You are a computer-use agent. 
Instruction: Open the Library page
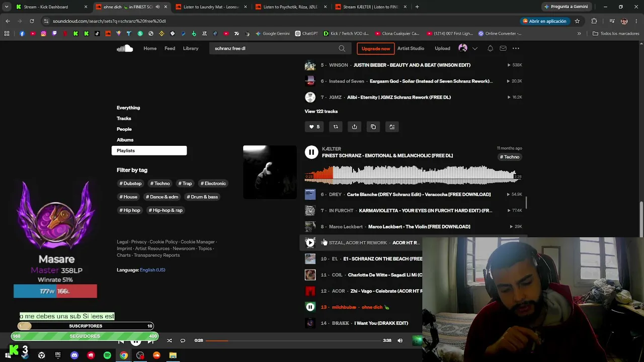point(191,48)
